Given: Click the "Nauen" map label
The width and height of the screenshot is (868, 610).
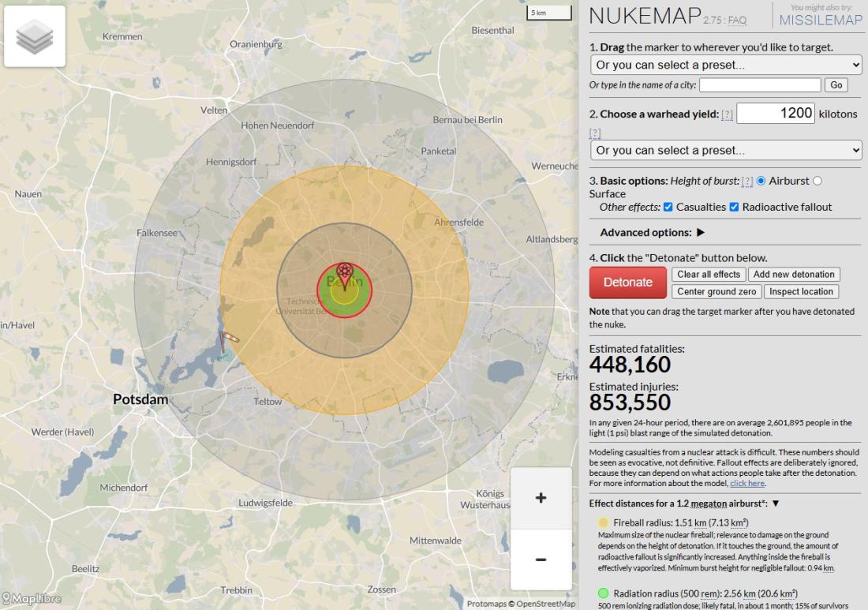Looking at the screenshot, I should (x=28, y=194).
